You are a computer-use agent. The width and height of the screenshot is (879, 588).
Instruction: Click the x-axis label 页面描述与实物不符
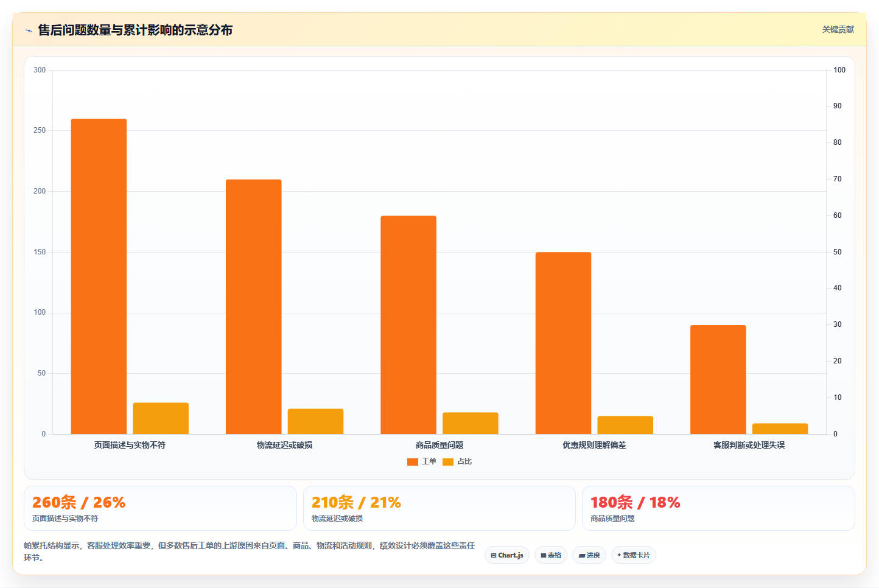click(x=130, y=445)
